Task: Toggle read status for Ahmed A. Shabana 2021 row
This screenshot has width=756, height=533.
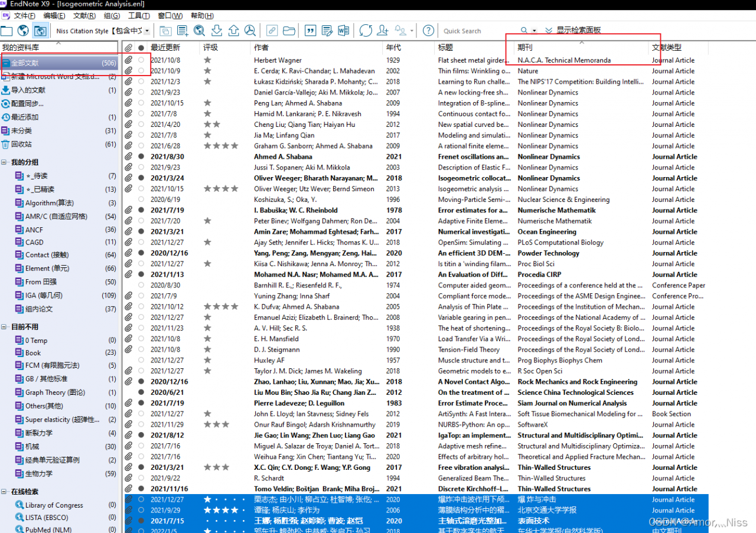Action: point(141,156)
